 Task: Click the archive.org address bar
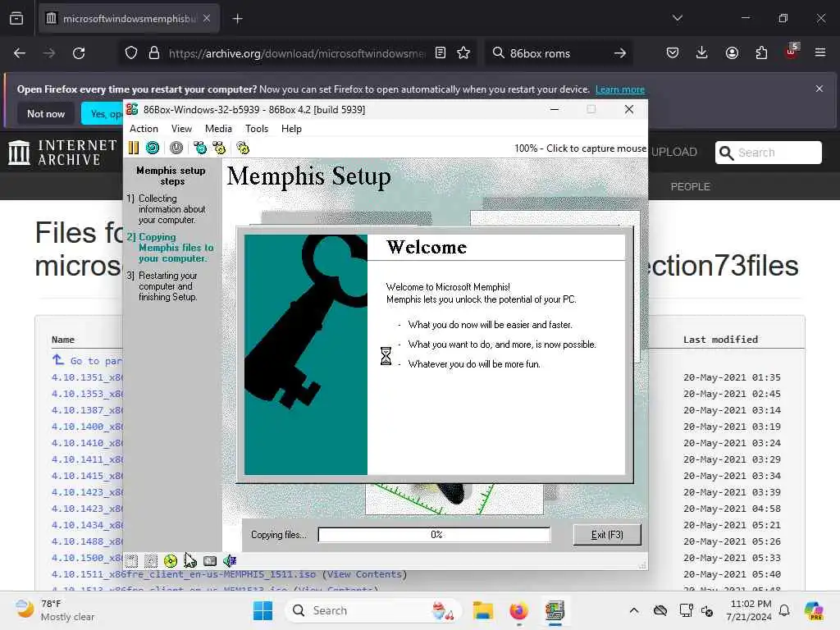point(297,53)
